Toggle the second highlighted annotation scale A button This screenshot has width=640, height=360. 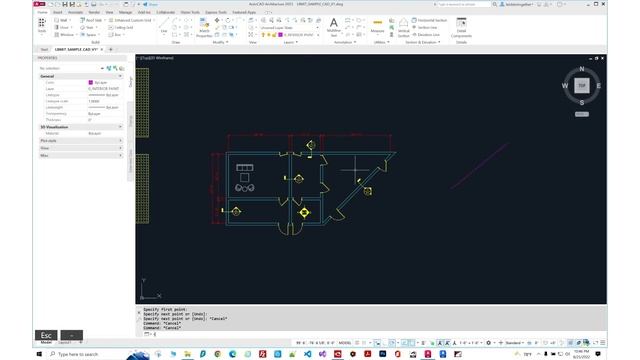tap(447, 343)
